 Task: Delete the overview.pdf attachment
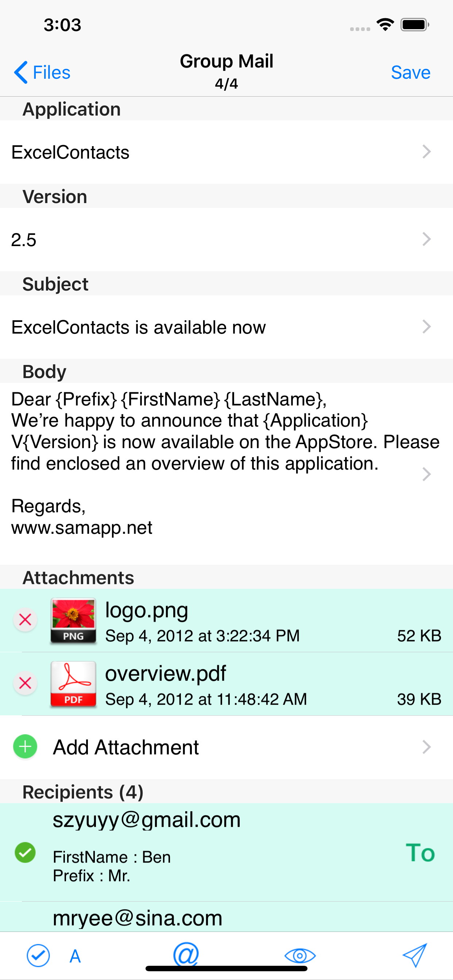25,683
